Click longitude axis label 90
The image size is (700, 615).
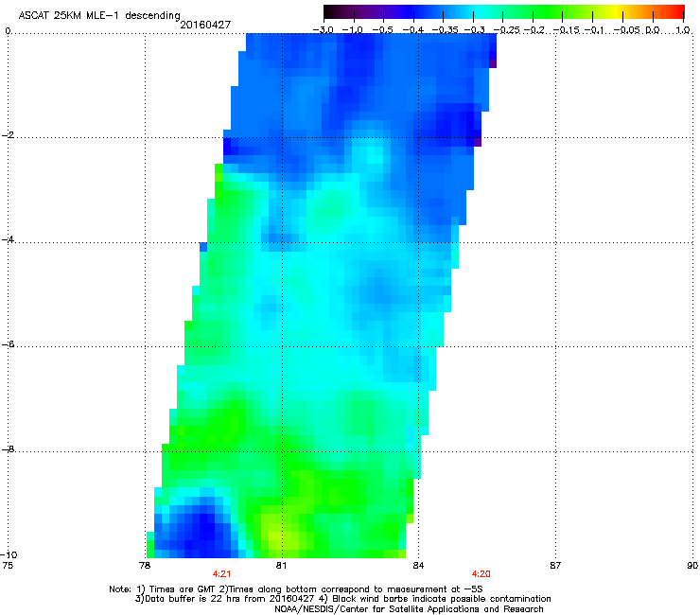pyautogui.click(x=692, y=566)
